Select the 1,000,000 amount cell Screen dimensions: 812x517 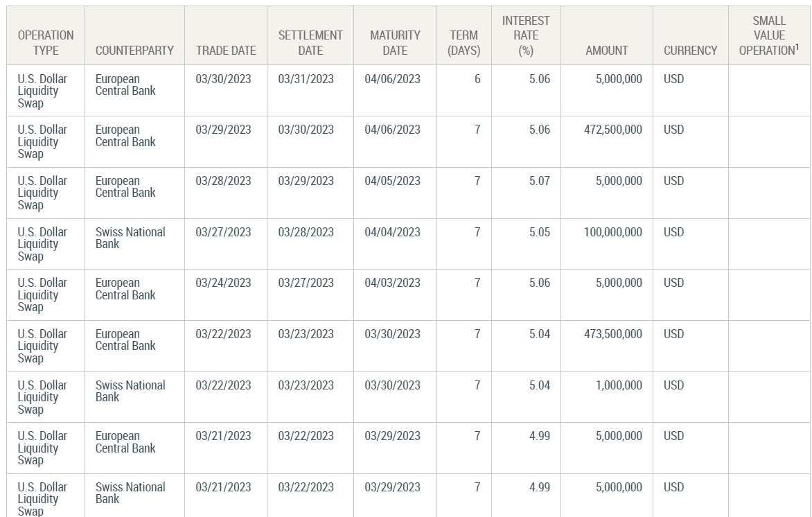(x=619, y=385)
